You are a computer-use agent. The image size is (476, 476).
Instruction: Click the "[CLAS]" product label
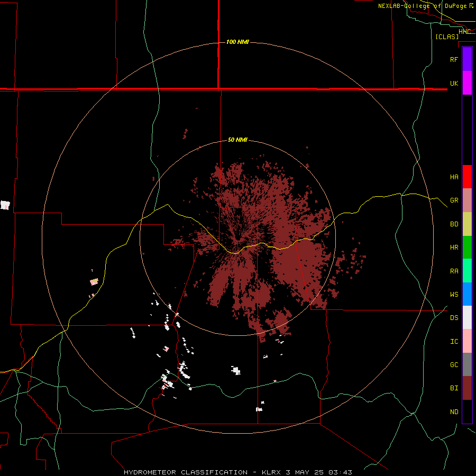pos(447,36)
